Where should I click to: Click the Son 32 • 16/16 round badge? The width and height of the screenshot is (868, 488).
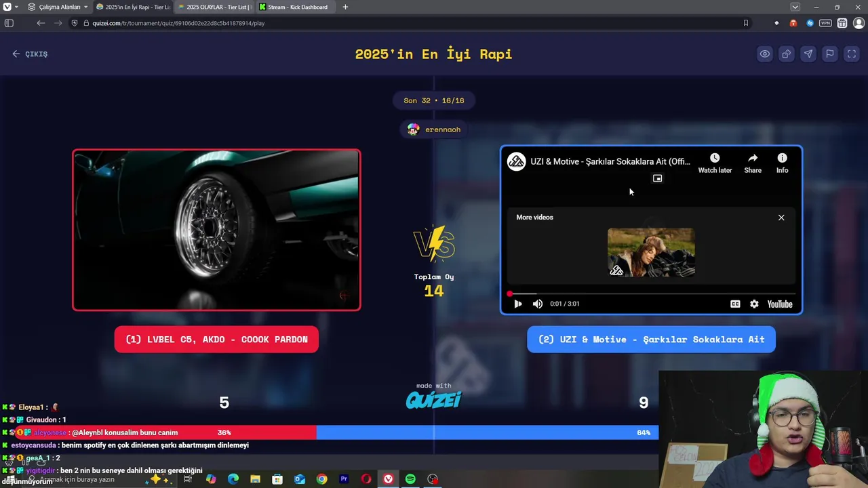tap(434, 100)
